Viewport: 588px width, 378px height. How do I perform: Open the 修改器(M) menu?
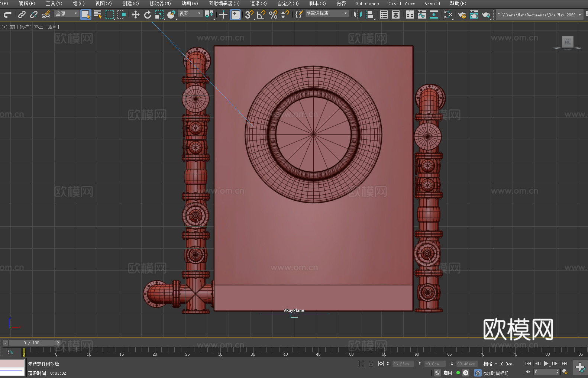coord(160,3)
